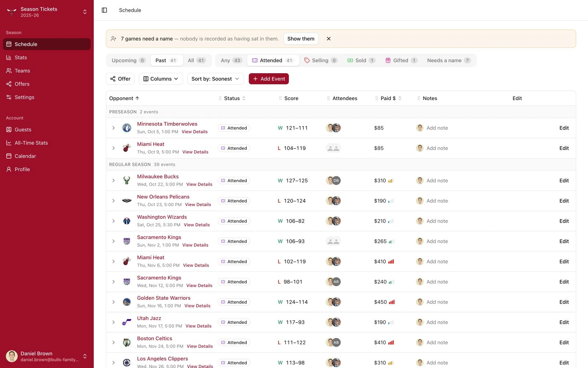Edit the Milwaukee Bucks game
The height and width of the screenshot is (368, 588).
pos(564,181)
